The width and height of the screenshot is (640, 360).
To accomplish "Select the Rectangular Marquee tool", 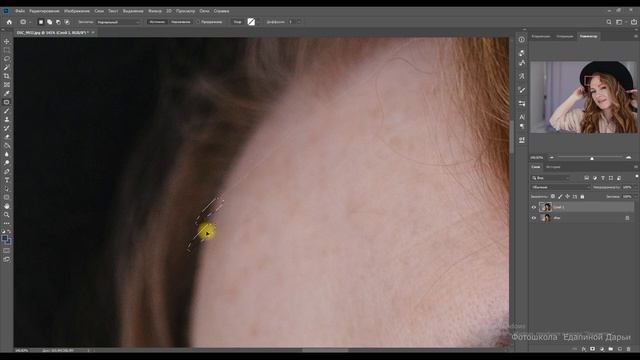I will pyautogui.click(x=7, y=50).
